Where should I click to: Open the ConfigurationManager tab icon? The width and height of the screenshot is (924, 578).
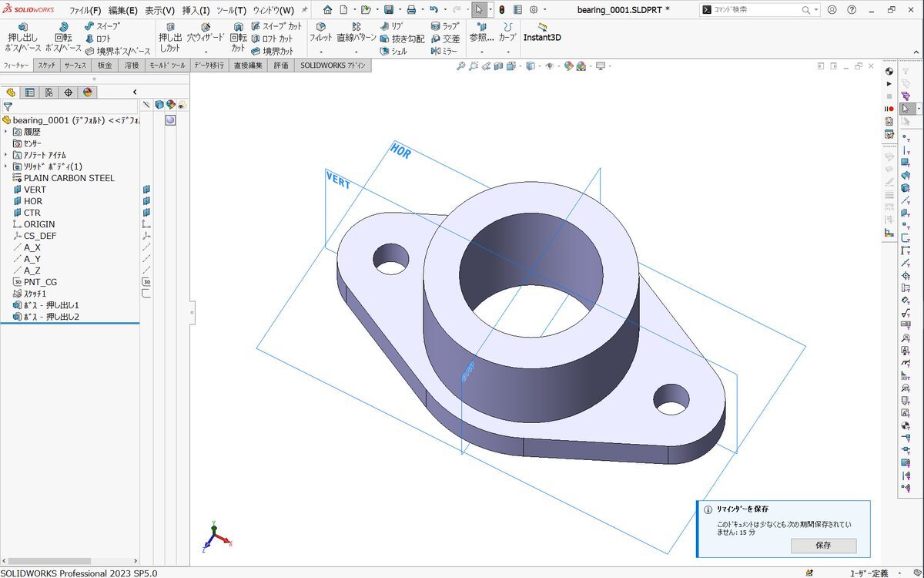pos(49,92)
